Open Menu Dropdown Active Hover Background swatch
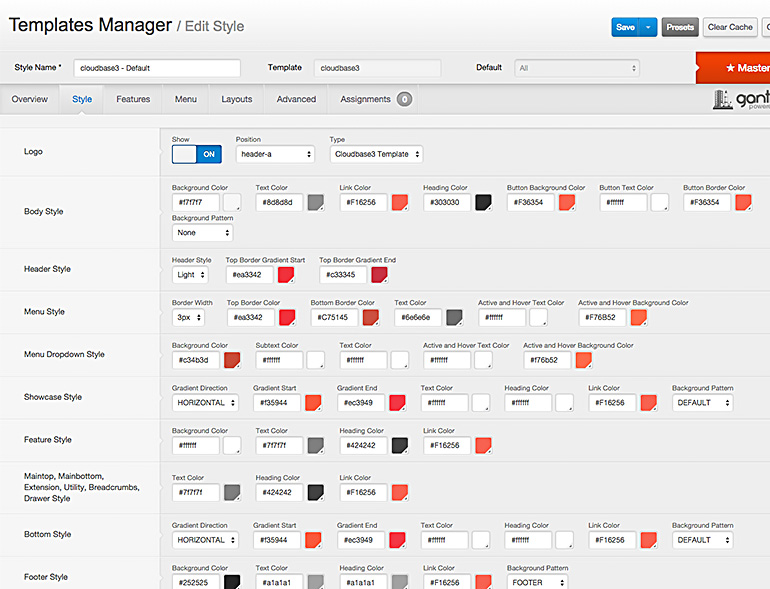The height and width of the screenshot is (589, 770). point(584,360)
